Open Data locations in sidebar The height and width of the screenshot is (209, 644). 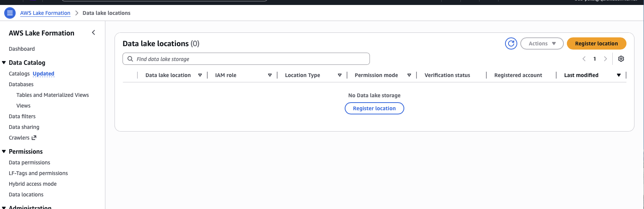(x=26, y=195)
